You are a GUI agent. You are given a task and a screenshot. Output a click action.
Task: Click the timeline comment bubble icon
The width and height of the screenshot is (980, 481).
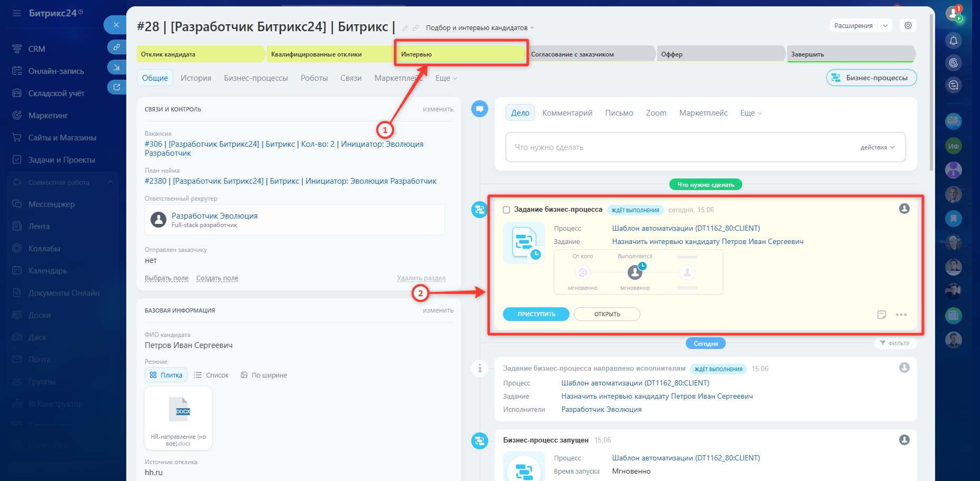(480, 109)
